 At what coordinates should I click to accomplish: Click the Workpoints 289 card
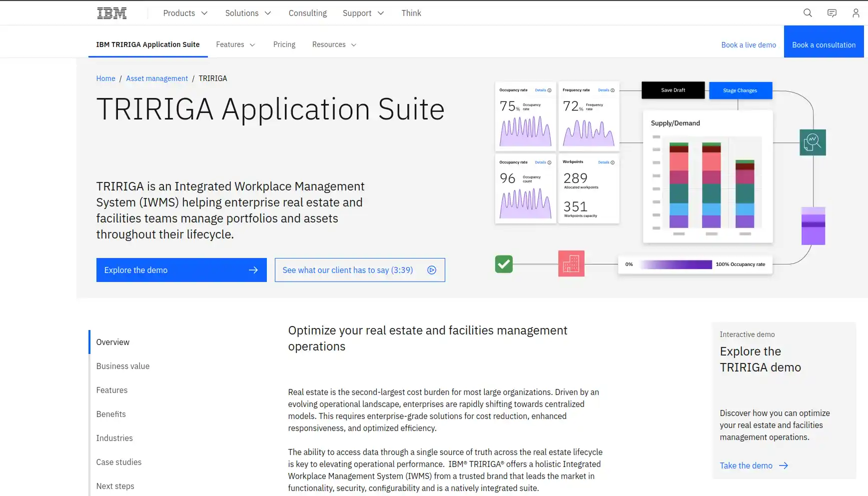[x=589, y=188]
